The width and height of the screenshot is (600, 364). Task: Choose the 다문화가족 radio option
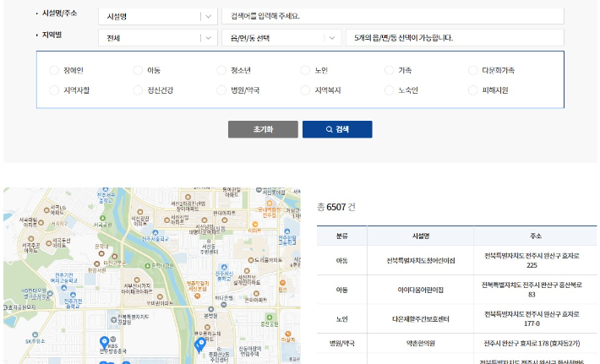point(473,70)
